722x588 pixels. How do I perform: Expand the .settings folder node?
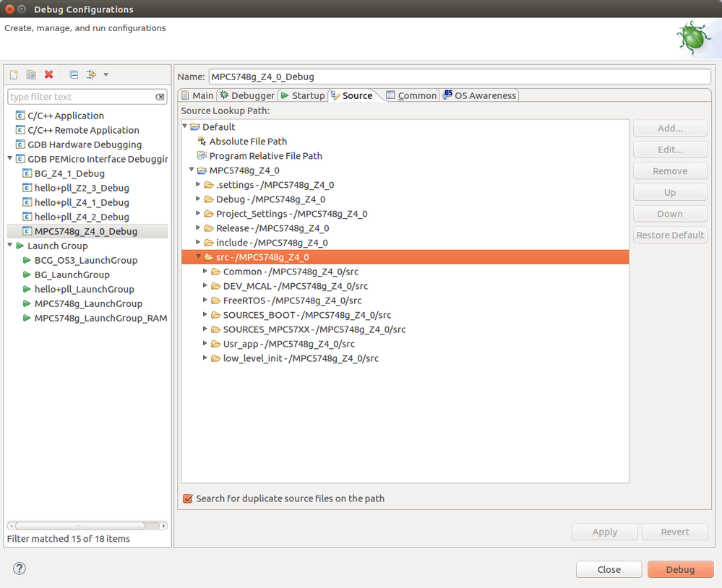click(x=198, y=184)
